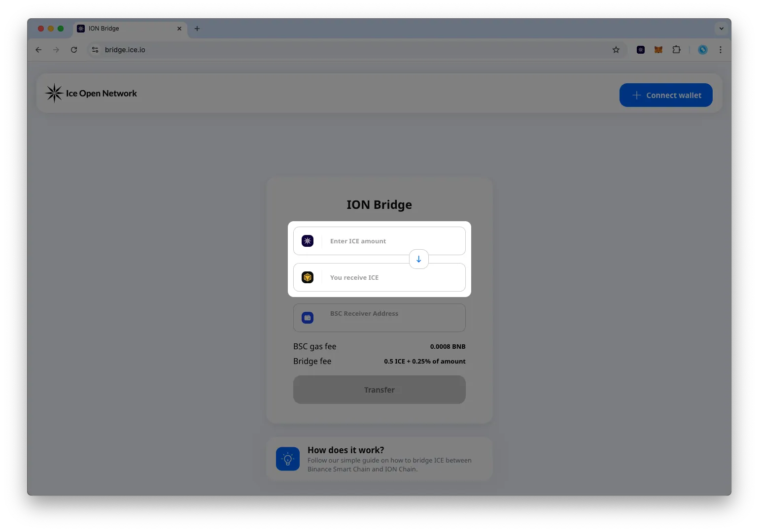Click the green macOS full-screen window button

pyautogui.click(x=61, y=29)
